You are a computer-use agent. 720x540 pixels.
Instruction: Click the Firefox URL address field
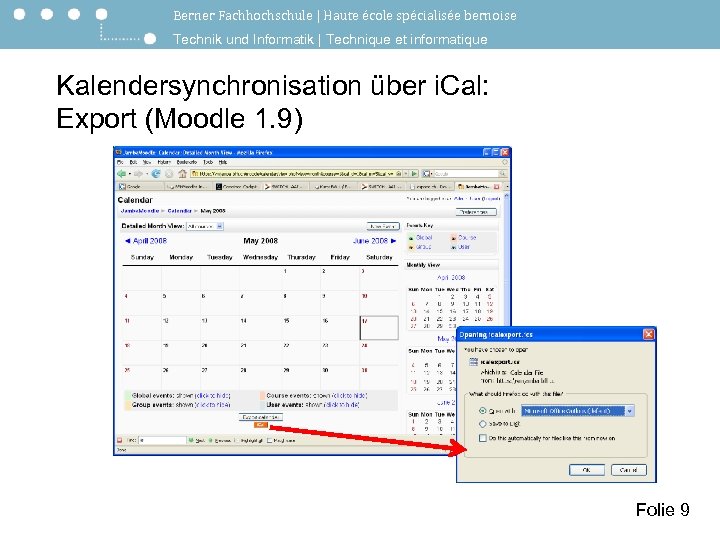[295, 174]
